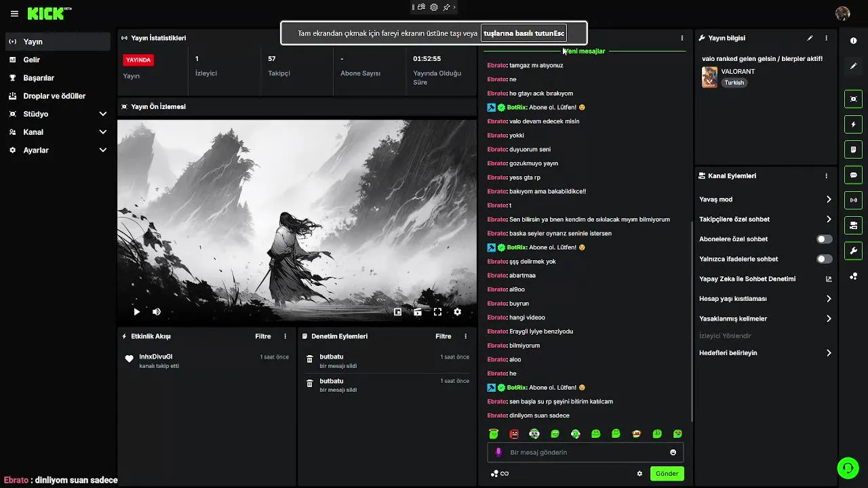Toggle the focus frame panel icon in right rail
The height and width of the screenshot is (488, 868).
854,99
